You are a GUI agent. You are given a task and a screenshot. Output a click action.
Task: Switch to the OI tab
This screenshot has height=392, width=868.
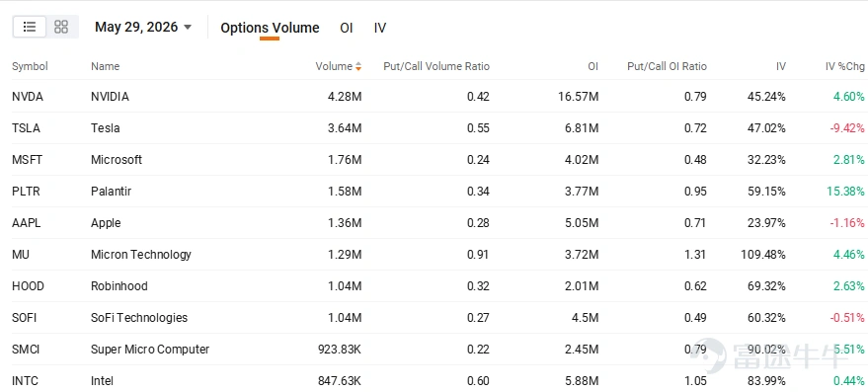346,29
